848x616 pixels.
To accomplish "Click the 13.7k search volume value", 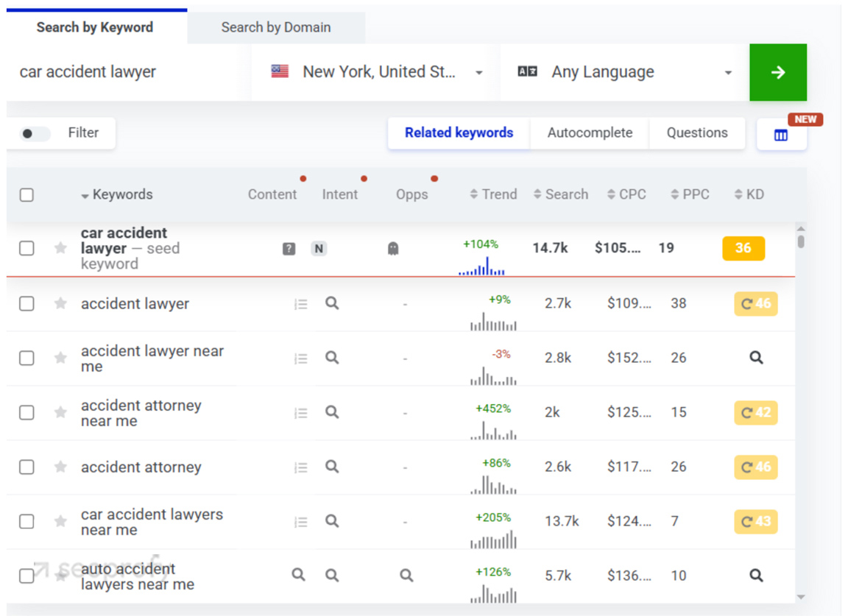I will point(562,521).
